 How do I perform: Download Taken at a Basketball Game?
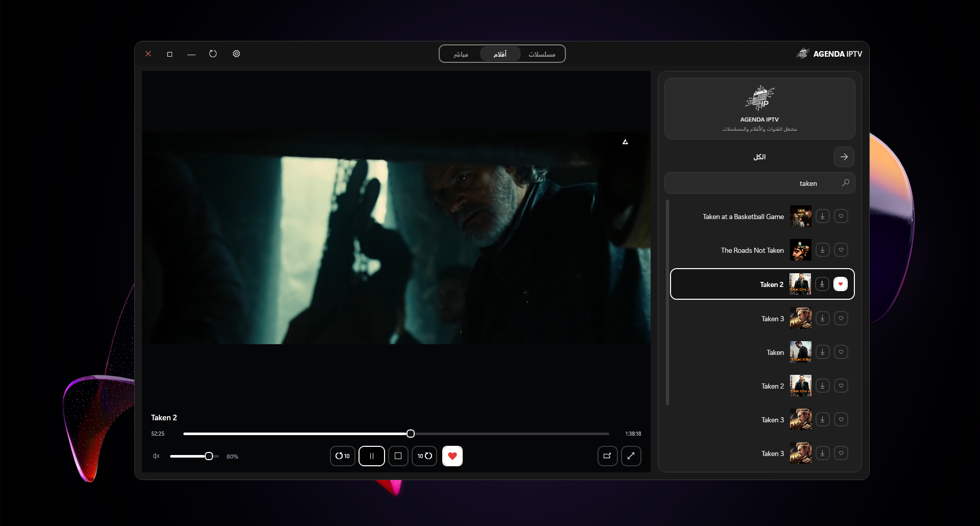tap(823, 217)
